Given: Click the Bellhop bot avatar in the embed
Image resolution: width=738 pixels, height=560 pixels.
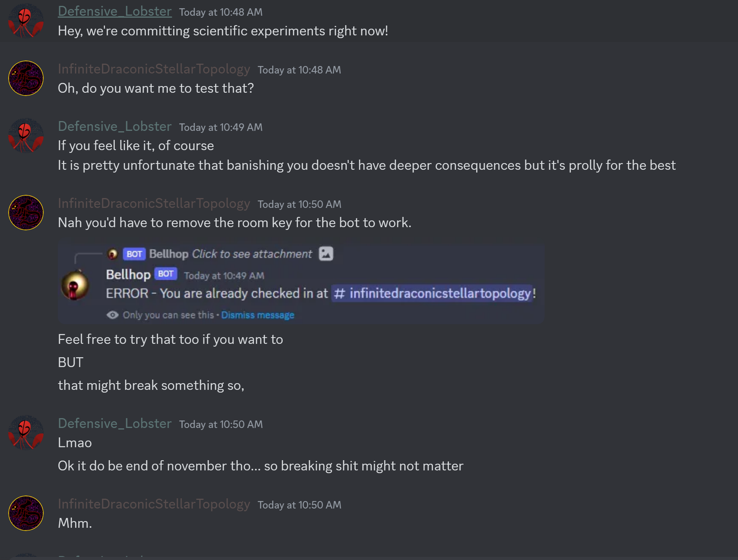Looking at the screenshot, I should (x=75, y=285).
